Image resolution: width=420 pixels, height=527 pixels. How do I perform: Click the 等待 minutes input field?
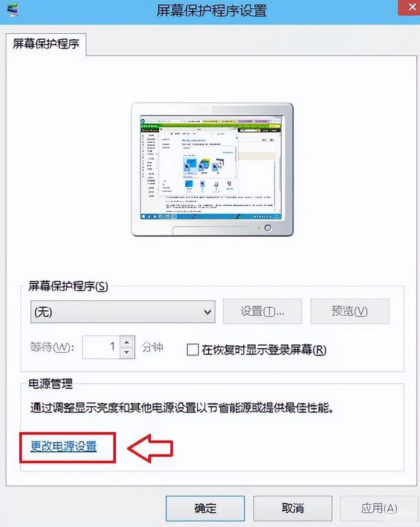(101, 347)
